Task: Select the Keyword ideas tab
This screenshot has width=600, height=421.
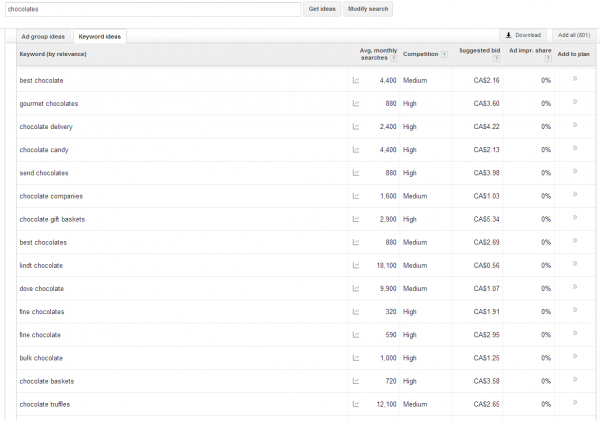Action: [100, 36]
